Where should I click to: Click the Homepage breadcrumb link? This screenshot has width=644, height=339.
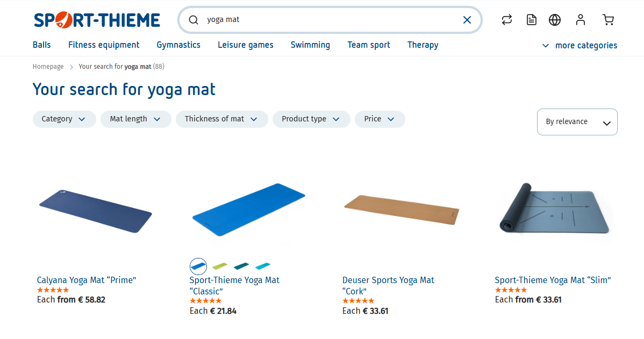(x=48, y=67)
